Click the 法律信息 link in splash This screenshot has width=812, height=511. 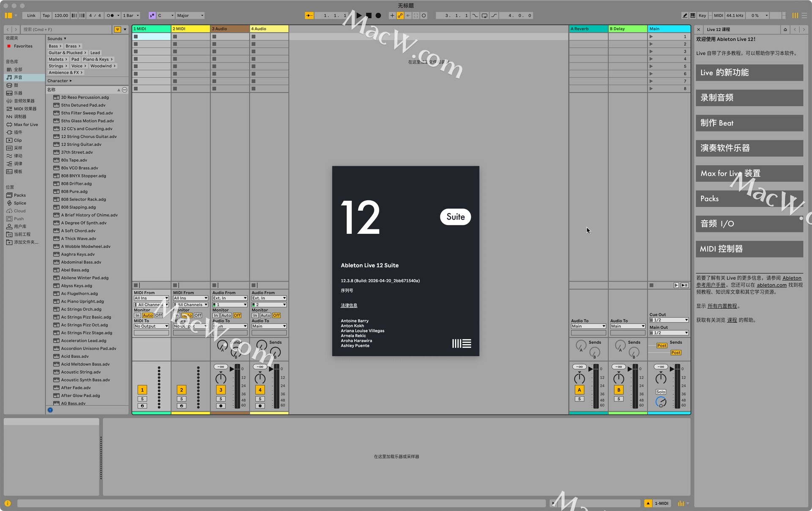tap(349, 305)
